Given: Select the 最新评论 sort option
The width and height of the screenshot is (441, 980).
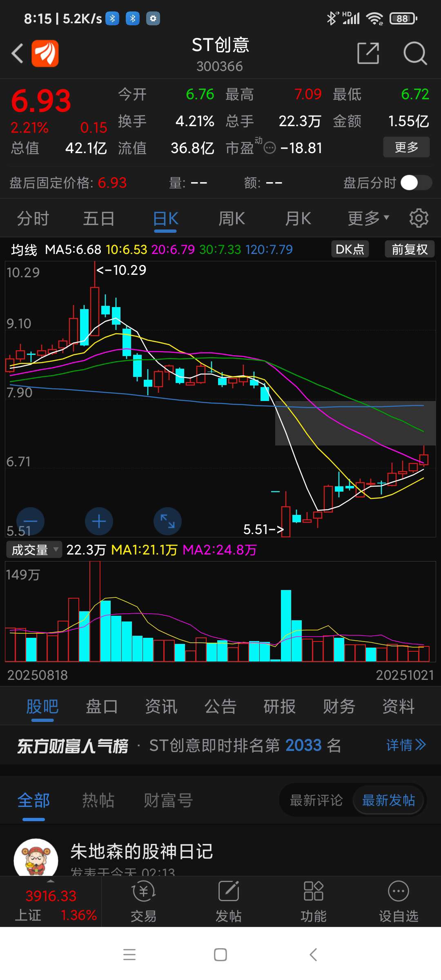Looking at the screenshot, I should click(316, 800).
